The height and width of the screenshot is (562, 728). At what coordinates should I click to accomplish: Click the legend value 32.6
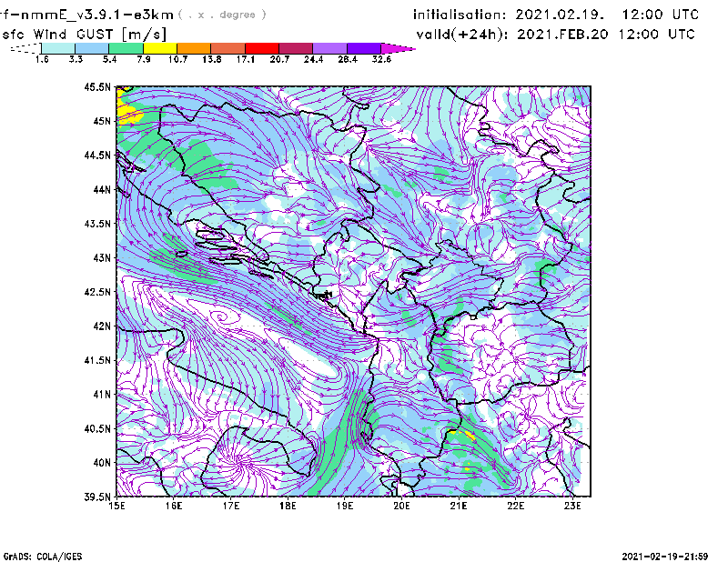[x=381, y=59]
